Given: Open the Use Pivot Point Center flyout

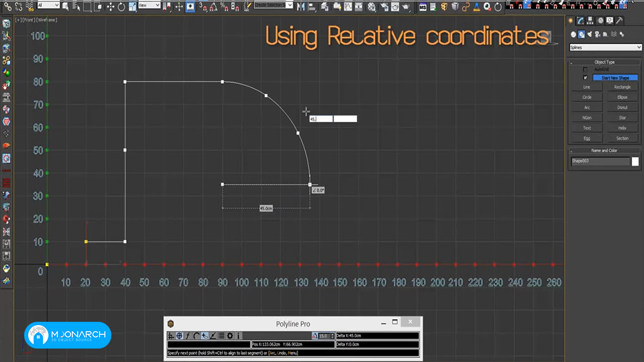Looking at the screenshot, I should [x=166, y=6].
